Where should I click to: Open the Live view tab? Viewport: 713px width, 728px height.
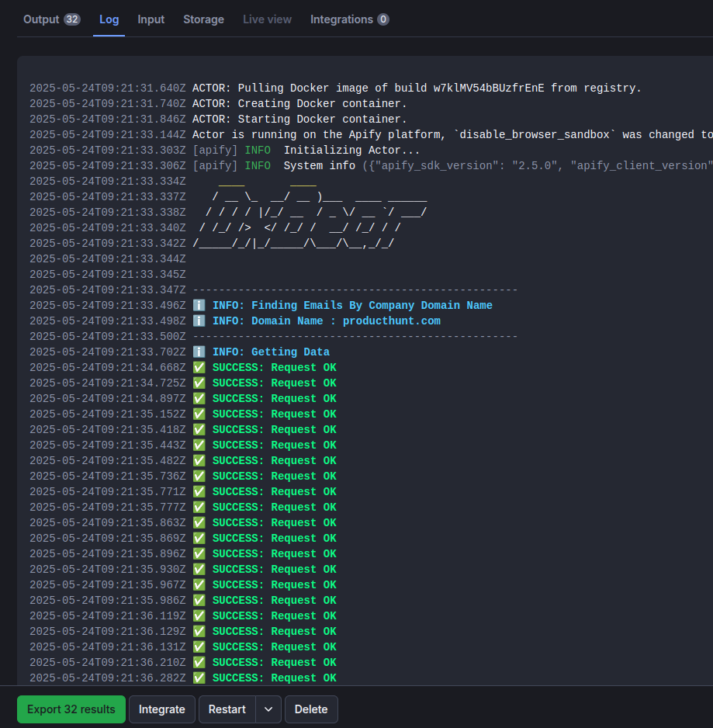point(267,19)
